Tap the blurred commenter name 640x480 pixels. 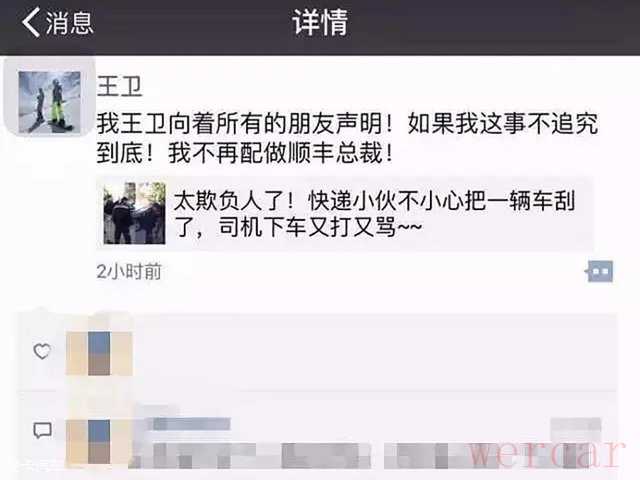pyautogui.click(x=192, y=424)
